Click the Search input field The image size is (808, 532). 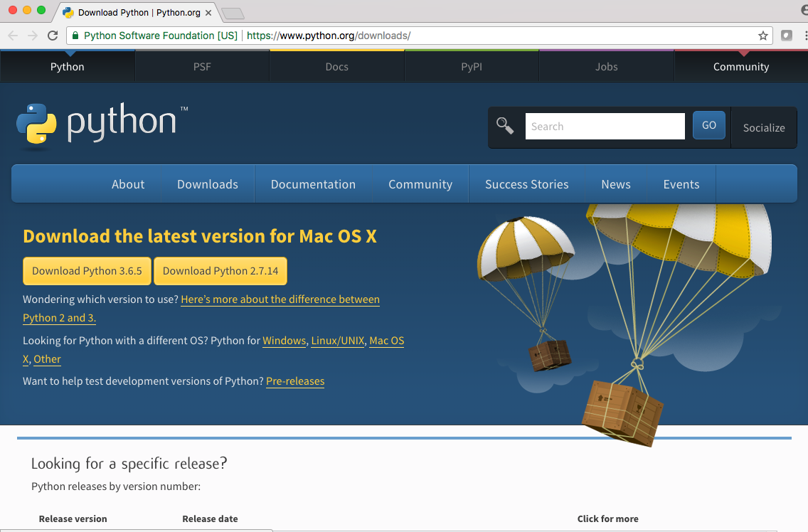[x=605, y=127]
